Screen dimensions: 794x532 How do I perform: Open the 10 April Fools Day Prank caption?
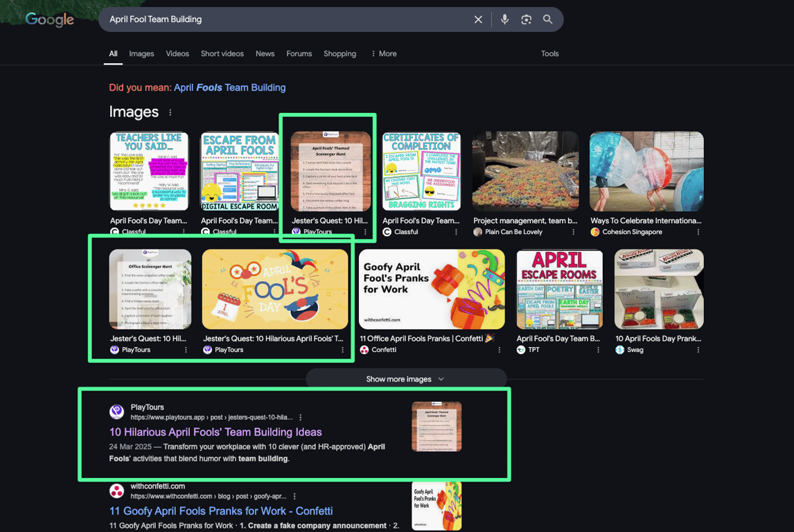[658, 339]
